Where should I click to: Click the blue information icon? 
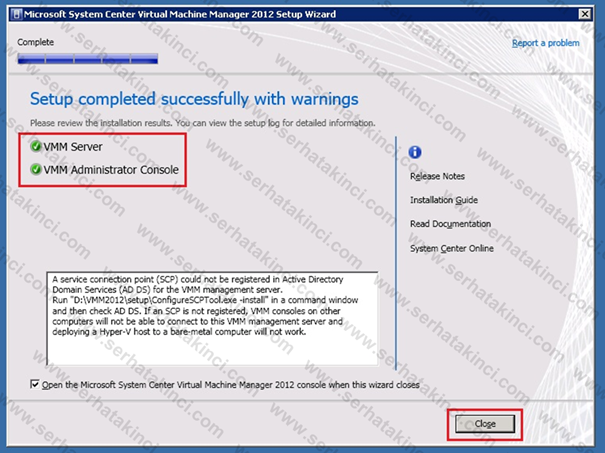tap(415, 152)
